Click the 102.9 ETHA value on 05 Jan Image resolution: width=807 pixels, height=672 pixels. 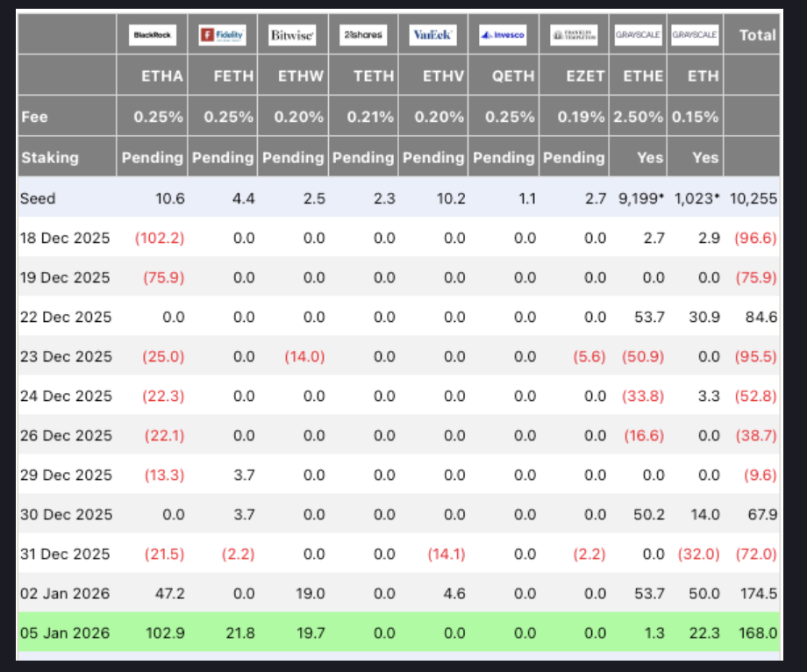pyautogui.click(x=166, y=633)
